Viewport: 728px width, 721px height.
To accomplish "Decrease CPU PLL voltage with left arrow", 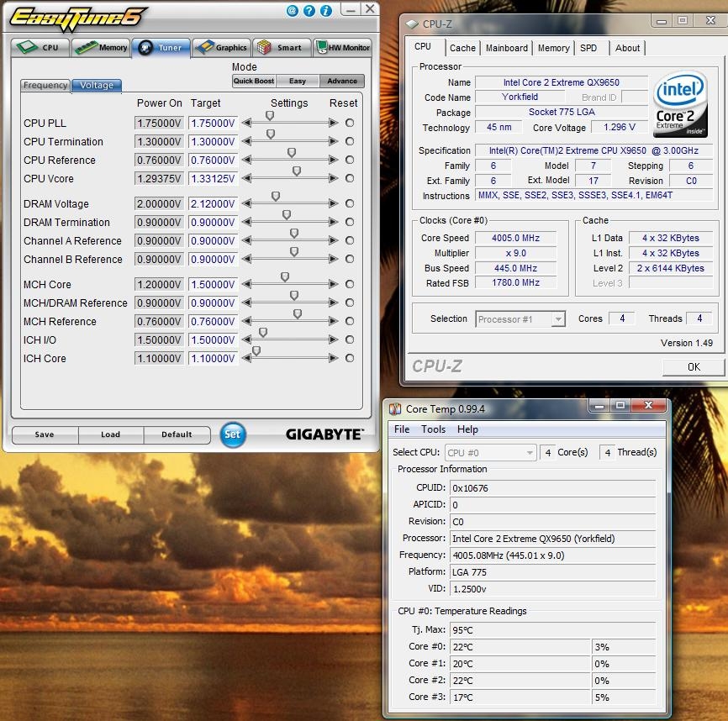I will (246, 123).
